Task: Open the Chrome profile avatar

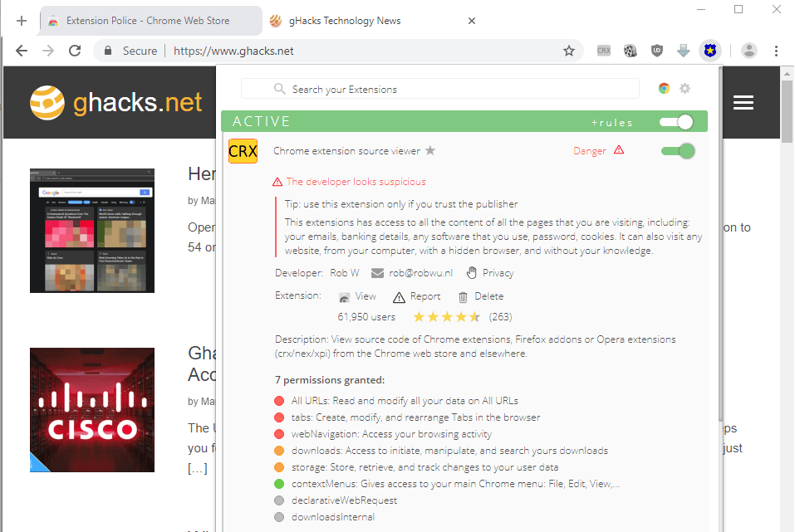Action: [x=748, y=51]
